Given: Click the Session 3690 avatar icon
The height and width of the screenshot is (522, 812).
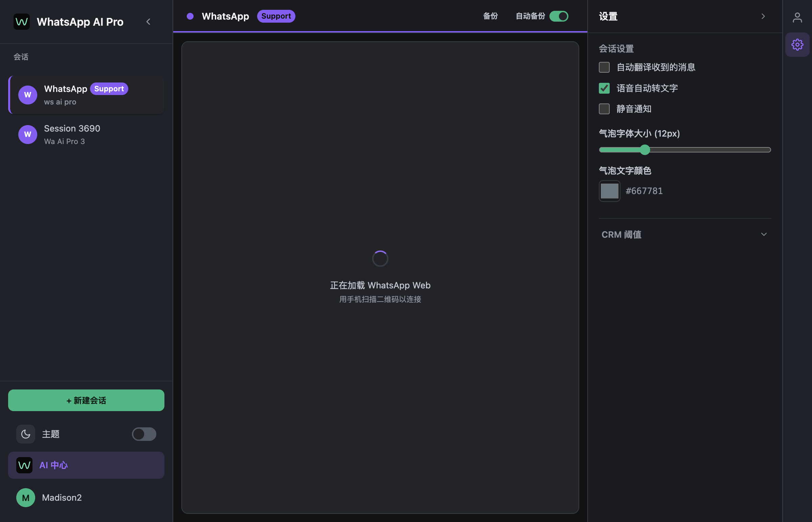Looking at the screenshot, I should (28, 135).
